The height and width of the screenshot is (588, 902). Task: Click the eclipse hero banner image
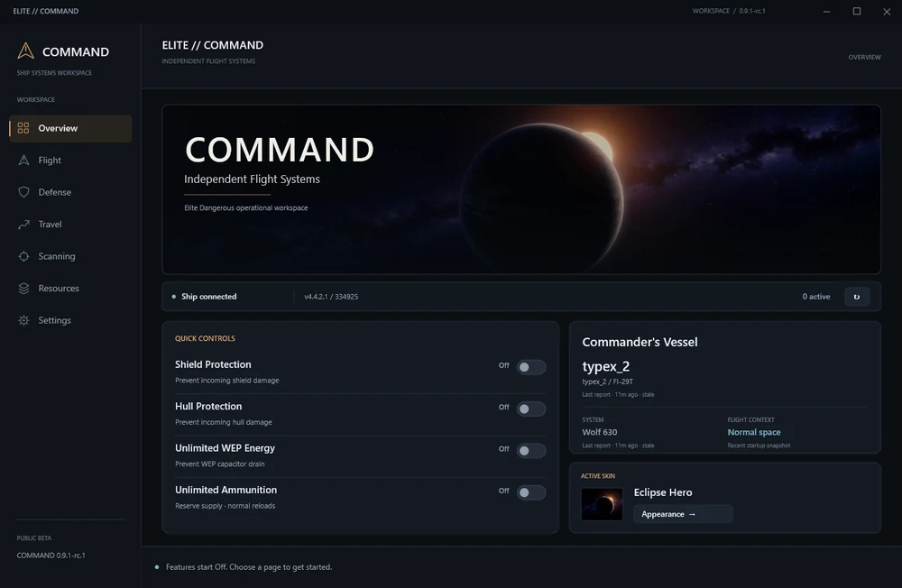(x=521, y=189)
